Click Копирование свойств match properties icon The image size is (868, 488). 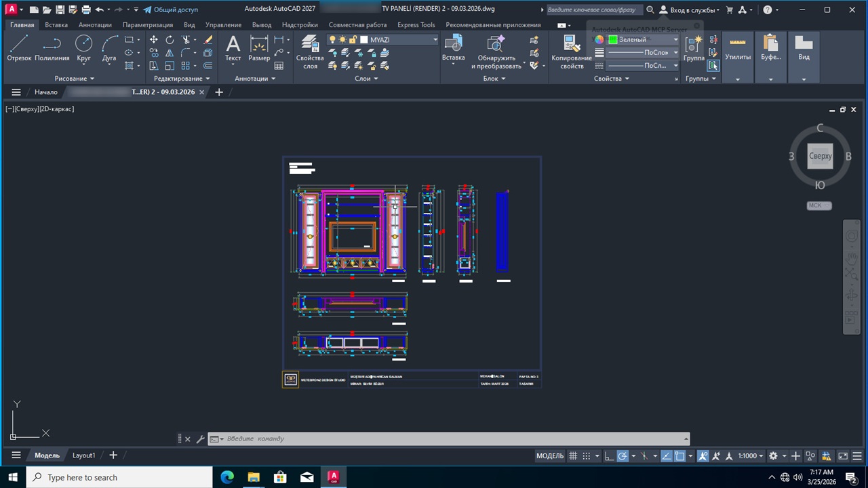click(x=571, y=52)
